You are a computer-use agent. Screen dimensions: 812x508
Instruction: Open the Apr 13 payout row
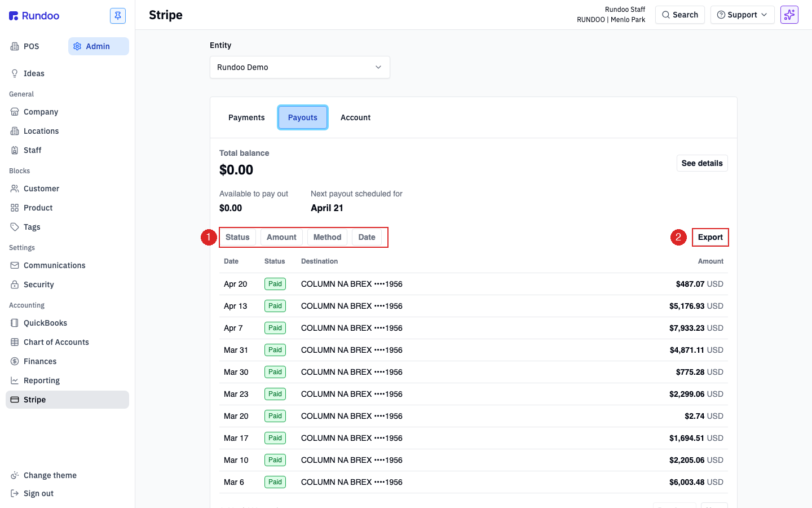click(x=474, y=306)
